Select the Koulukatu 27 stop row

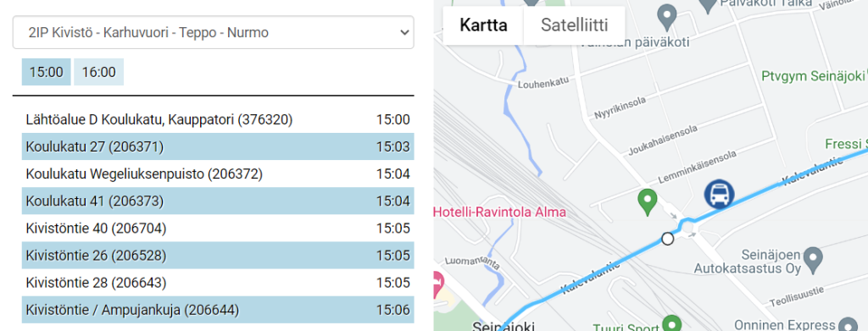coord(218,146)
